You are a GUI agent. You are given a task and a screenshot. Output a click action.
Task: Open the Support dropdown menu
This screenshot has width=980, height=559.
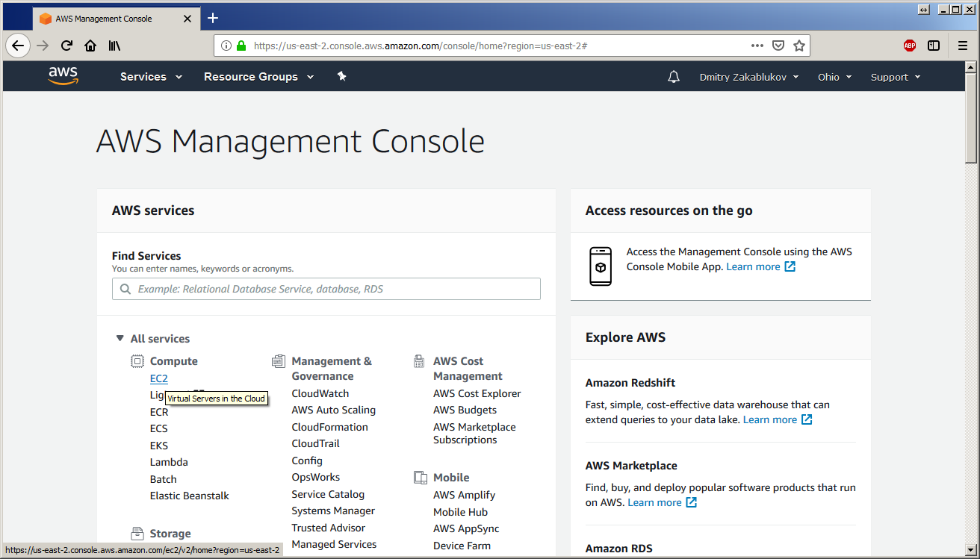(896, 77)
